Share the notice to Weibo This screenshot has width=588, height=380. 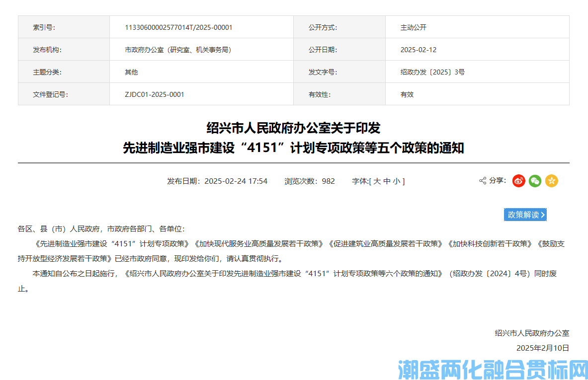pyautogui.click(x=518, y=181)
